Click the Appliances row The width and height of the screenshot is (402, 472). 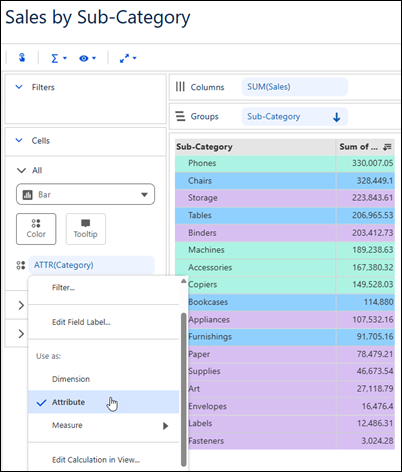pyautogui.click(x=291, y=319)
